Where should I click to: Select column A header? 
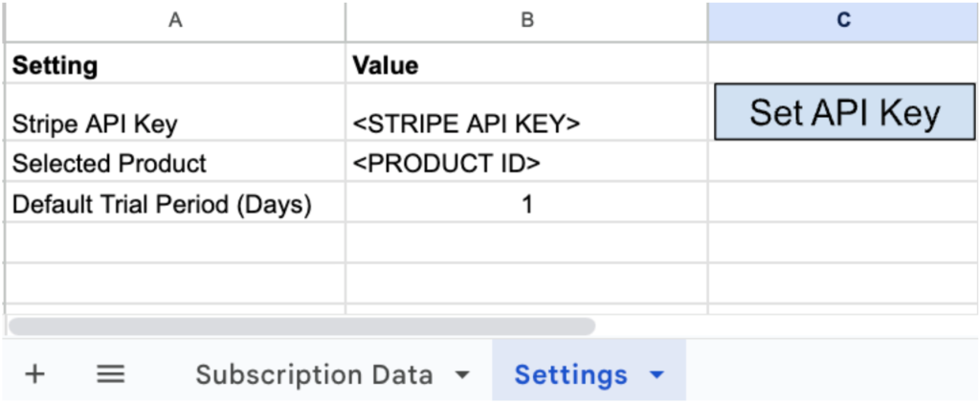click(x=176, y=21)
